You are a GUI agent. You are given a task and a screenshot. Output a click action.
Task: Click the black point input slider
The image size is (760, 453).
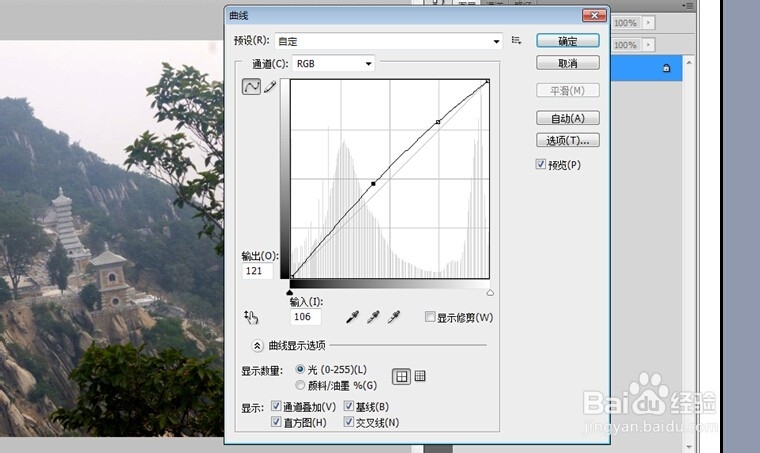pos(290,293)
